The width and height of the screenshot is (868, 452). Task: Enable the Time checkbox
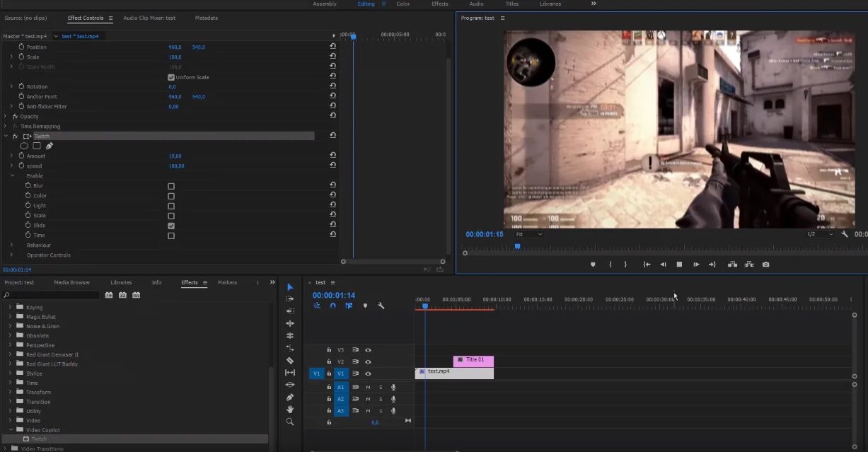[x=171, y=236]
